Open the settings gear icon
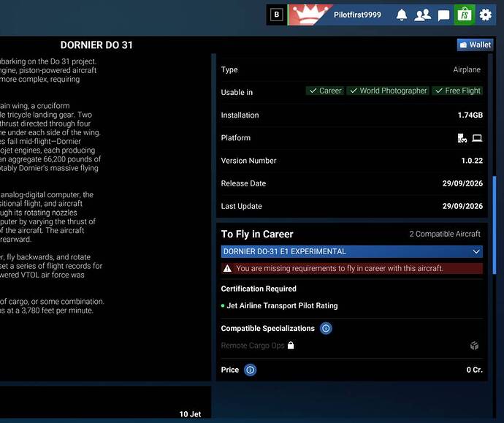The width and height of the screenshot is (504, 423). [x=485, y=15]
